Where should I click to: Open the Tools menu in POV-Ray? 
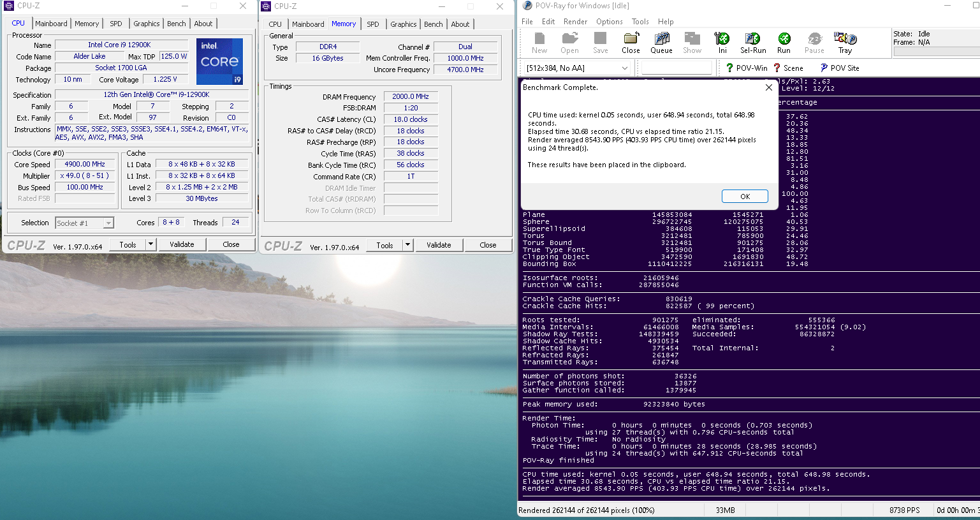[640, 22]
